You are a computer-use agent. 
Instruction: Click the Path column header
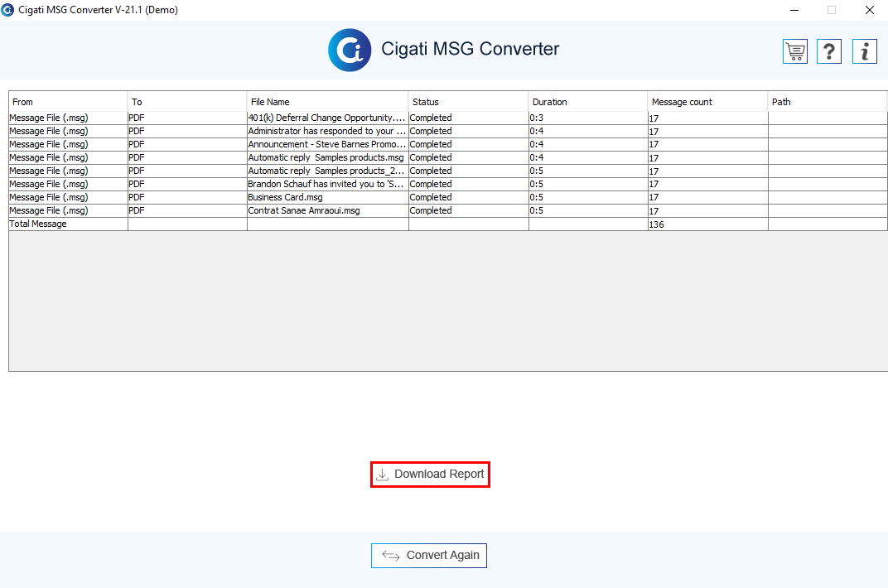point(827,102)
